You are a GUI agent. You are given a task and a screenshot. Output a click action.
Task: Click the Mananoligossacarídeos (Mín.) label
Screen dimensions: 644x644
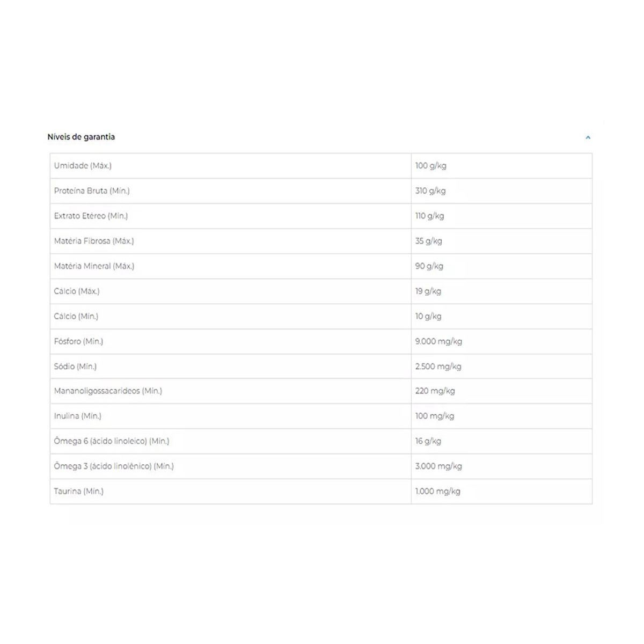(108, 391)
